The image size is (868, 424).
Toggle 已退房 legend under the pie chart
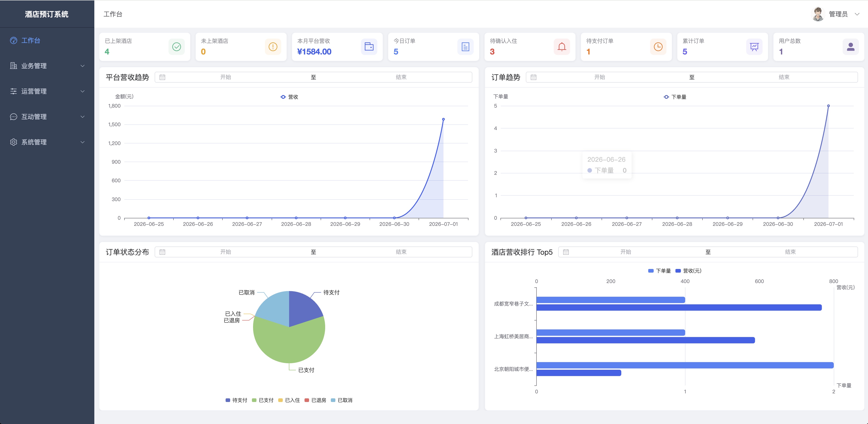(x=315, y=400)
